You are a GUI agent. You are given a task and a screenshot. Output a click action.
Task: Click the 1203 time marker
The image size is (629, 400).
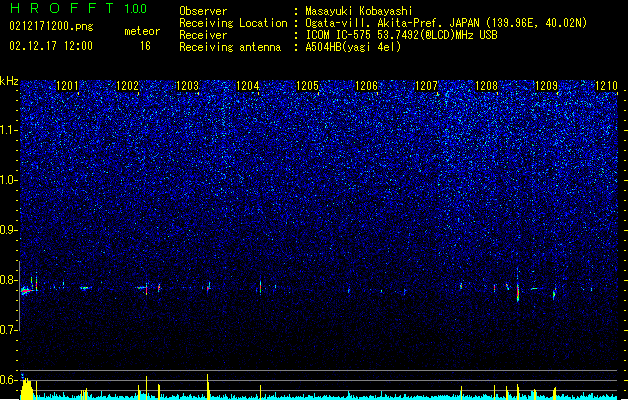187,86
